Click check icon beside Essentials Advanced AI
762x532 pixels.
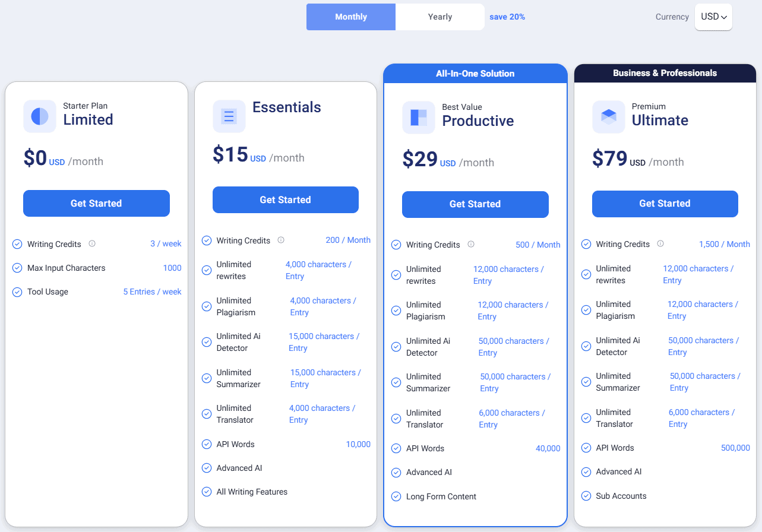(207, 468)
